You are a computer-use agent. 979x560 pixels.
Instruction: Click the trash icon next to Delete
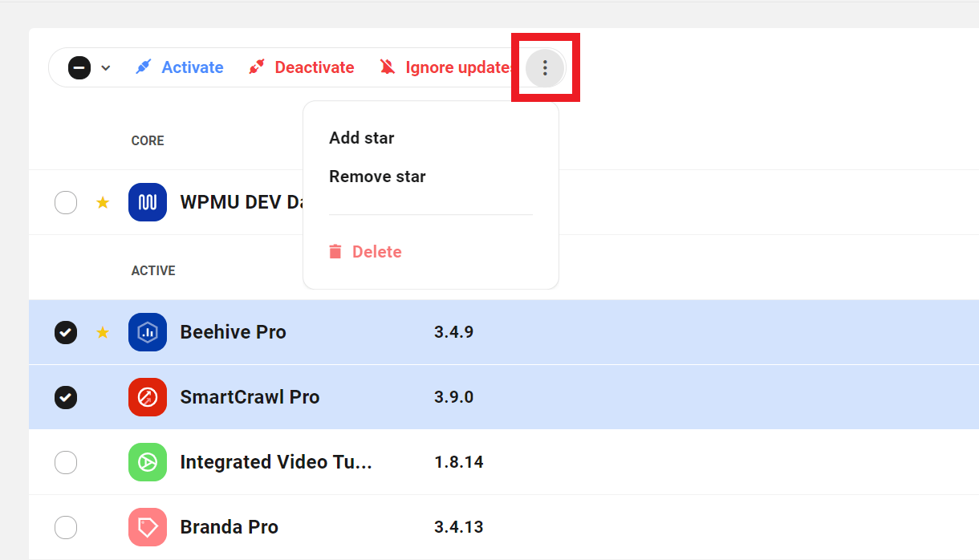coord(335,252)
